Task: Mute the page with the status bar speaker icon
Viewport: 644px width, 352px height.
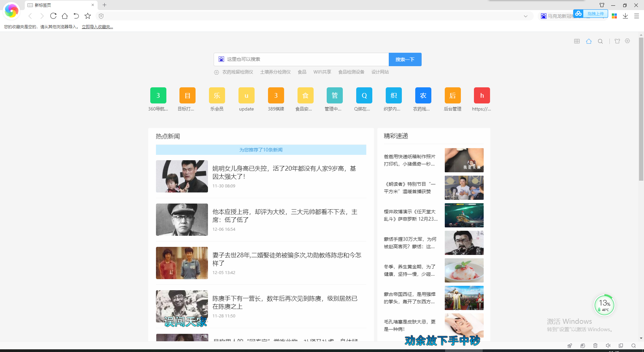Action: point(608,346)
